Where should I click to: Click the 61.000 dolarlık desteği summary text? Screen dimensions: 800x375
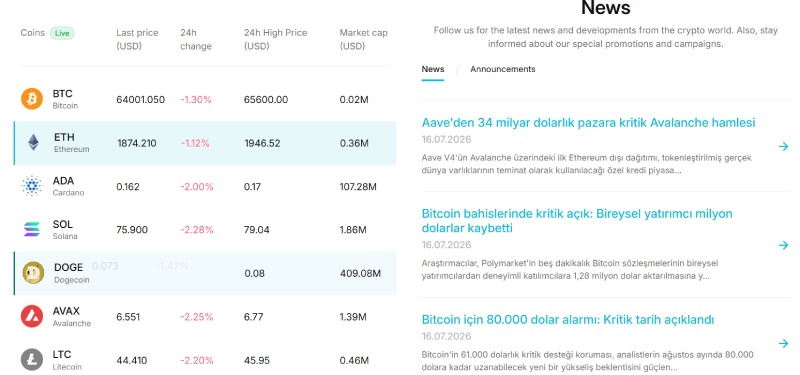coord(587,361)
